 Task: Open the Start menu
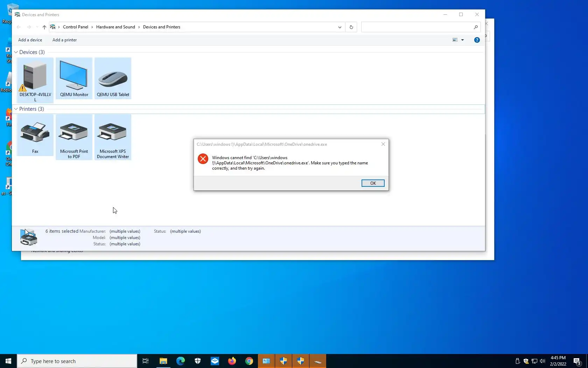tap(8, 361)
